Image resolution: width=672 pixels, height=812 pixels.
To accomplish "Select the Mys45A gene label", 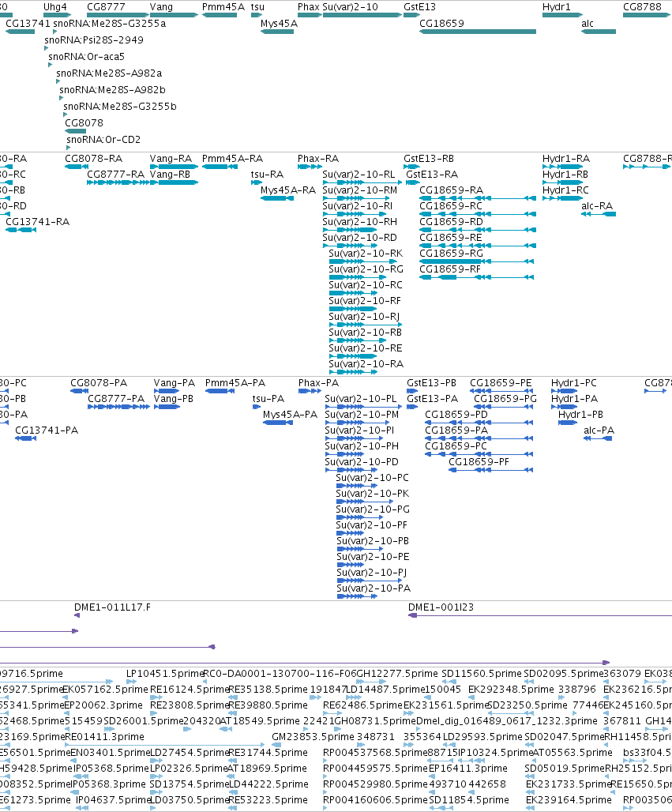I will pos(279,24).
